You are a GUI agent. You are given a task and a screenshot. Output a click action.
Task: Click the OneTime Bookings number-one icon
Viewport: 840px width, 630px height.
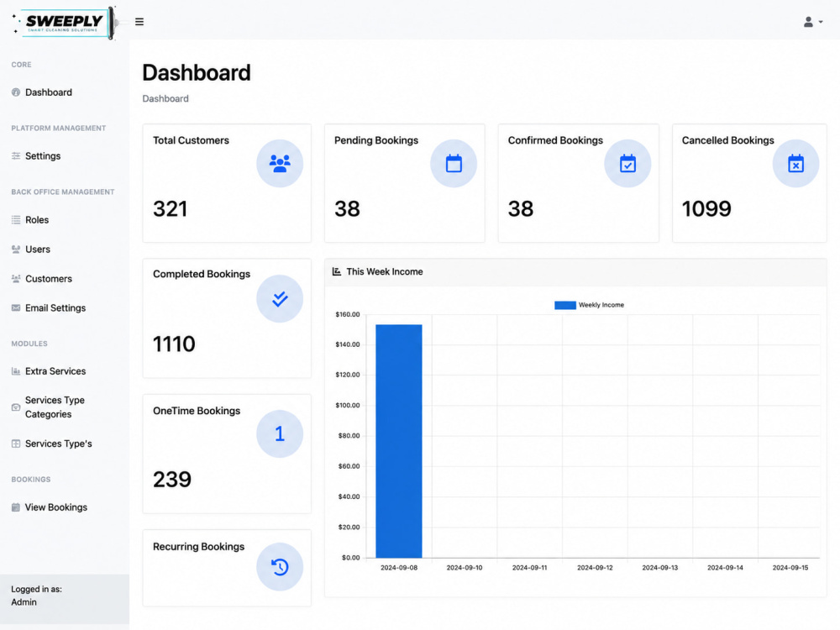pos(280,433)
